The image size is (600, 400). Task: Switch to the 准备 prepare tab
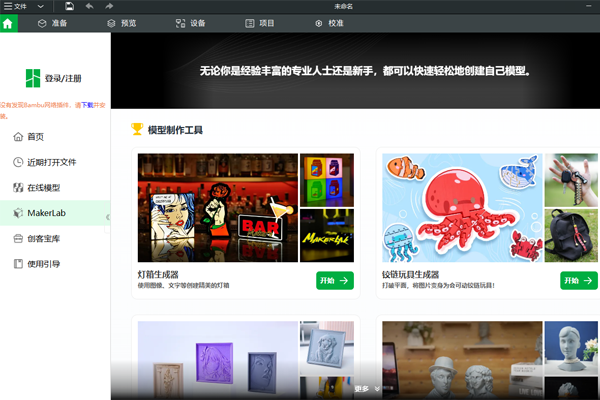tap(55, 22)
